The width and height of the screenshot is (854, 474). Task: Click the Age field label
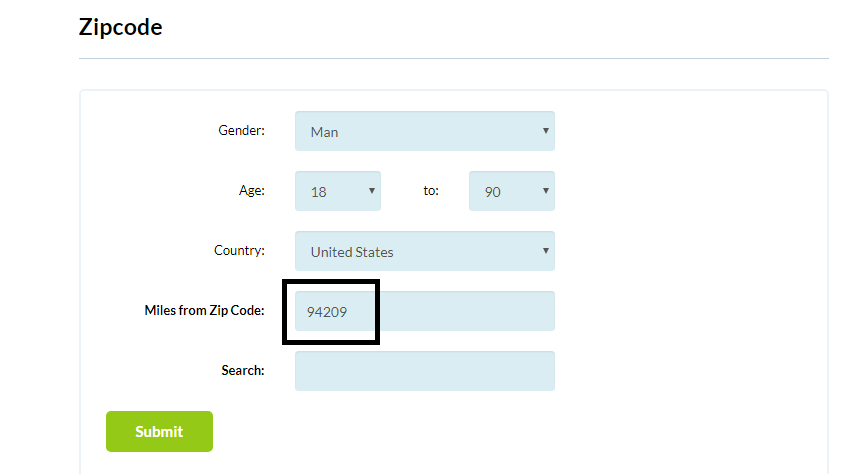(x=252, y=191)
